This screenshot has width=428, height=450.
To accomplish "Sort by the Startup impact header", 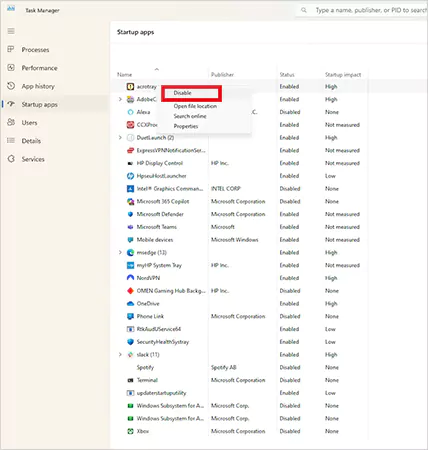I will point(343,75).
